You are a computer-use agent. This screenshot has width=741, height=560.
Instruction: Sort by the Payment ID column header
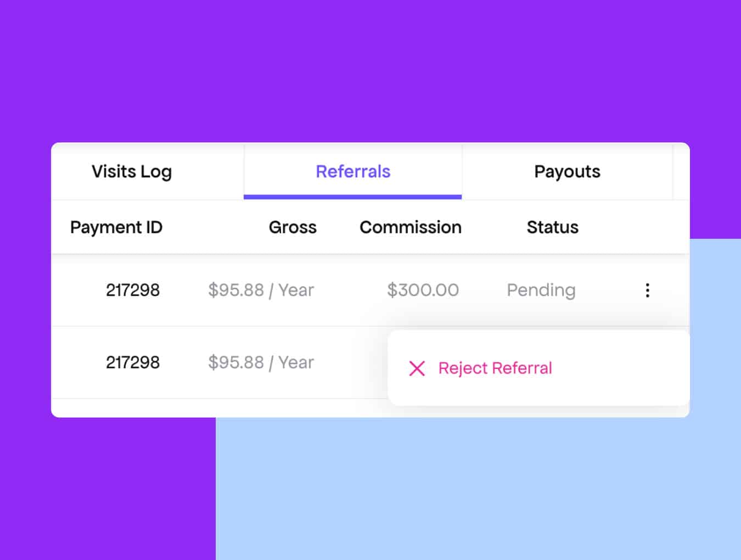[x=116, y=227]
